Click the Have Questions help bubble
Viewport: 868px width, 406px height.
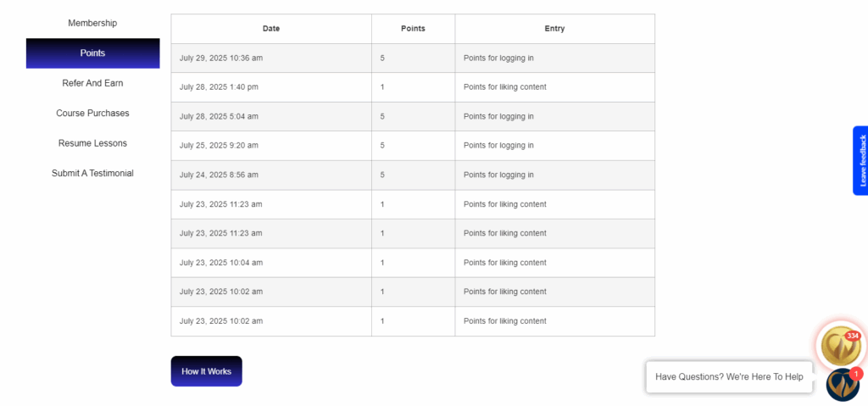pyautogui.click(x=729, y=377)
